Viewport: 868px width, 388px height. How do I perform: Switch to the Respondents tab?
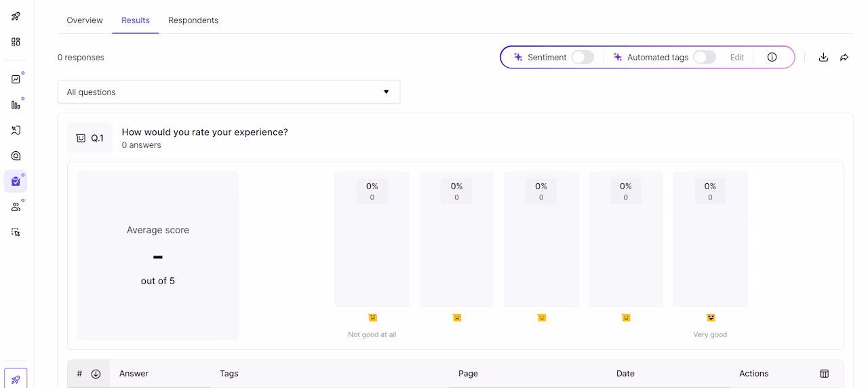(x=193, y=20)
